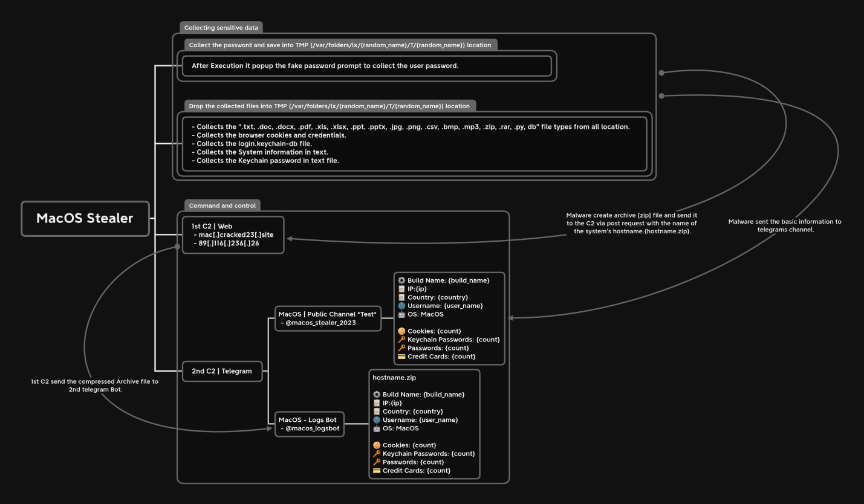Image resolution: width=864 pixels, height=504 pixels.
Task: Click the cookie icon beside Cookies in upper info box
Action: (x=401, y=331)
